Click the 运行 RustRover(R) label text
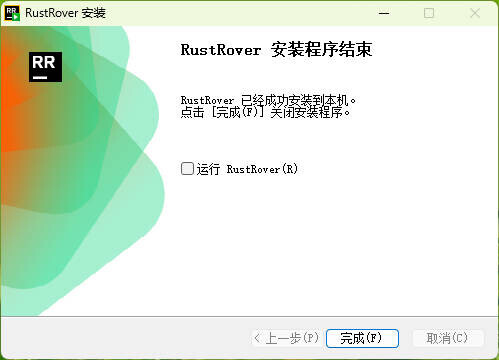The image size is (499, 360). click(247, 169)
